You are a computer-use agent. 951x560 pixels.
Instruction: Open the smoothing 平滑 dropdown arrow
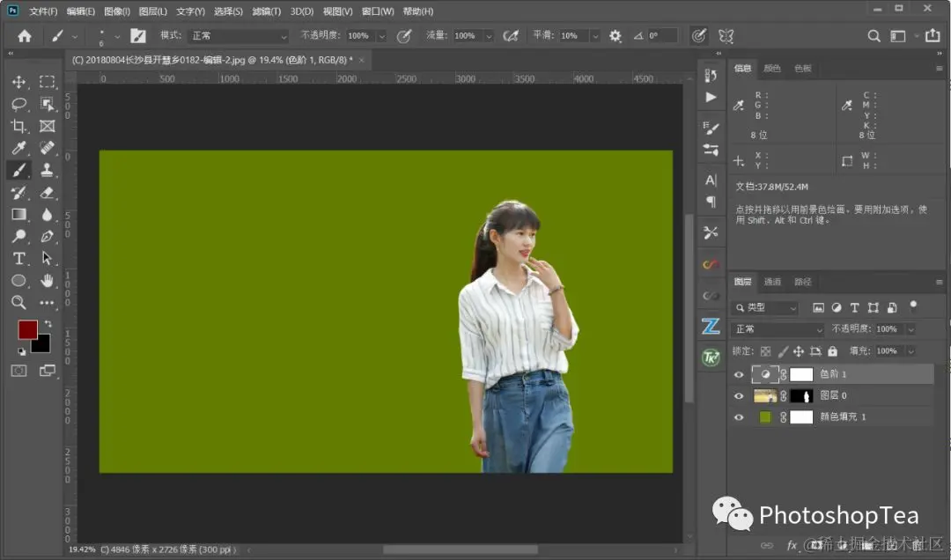595,36
